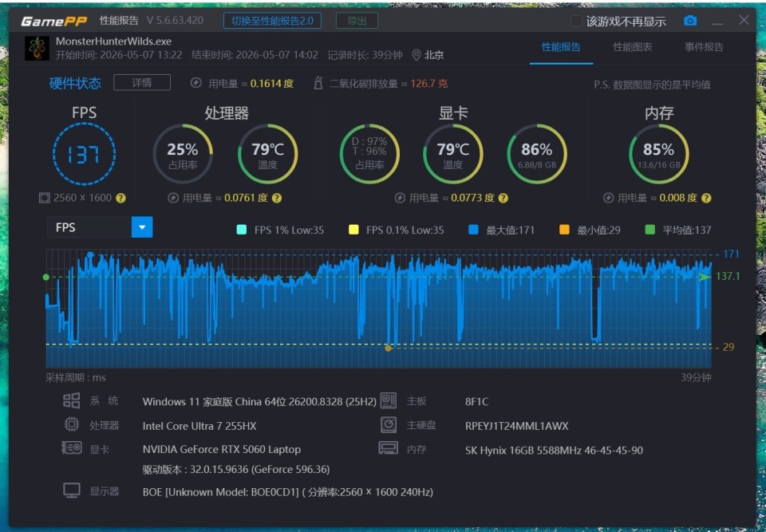This screenshot has height=532, width=766.
Task: Toggle the FPS 1% Low:35 legend
Action: coord(280,230)
